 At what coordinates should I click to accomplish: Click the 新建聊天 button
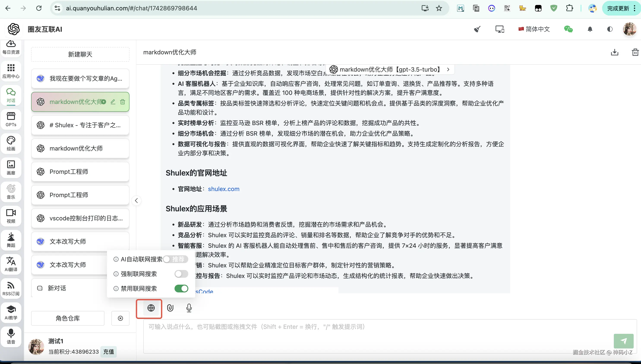80,54
